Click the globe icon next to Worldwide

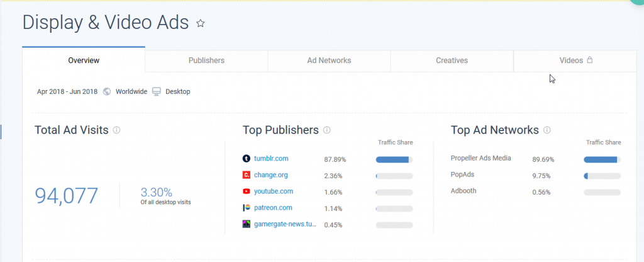[x=107, y=92]
